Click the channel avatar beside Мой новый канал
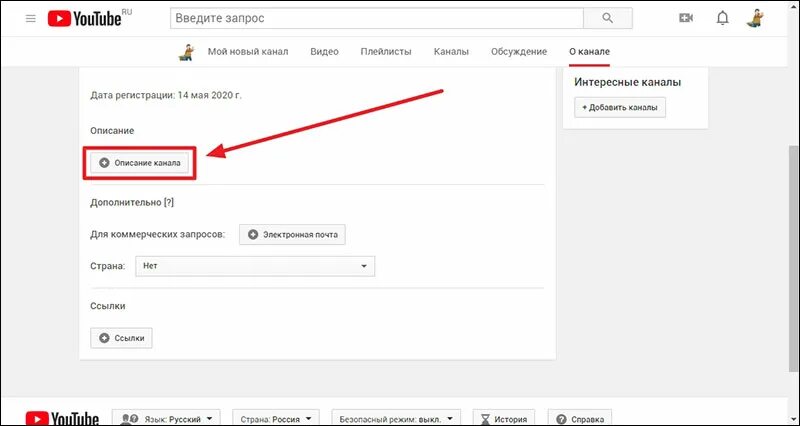This screenshot has width=800, height=426. (x=187, y=52)
